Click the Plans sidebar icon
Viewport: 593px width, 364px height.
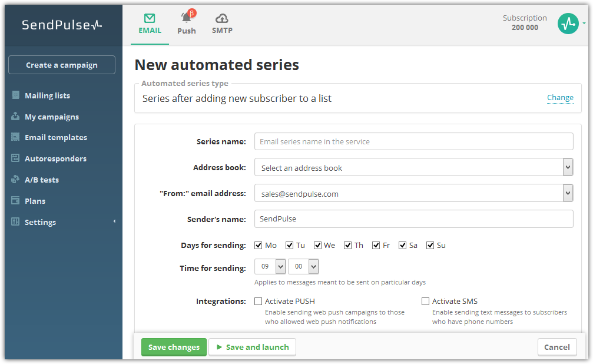click(15, 200)
